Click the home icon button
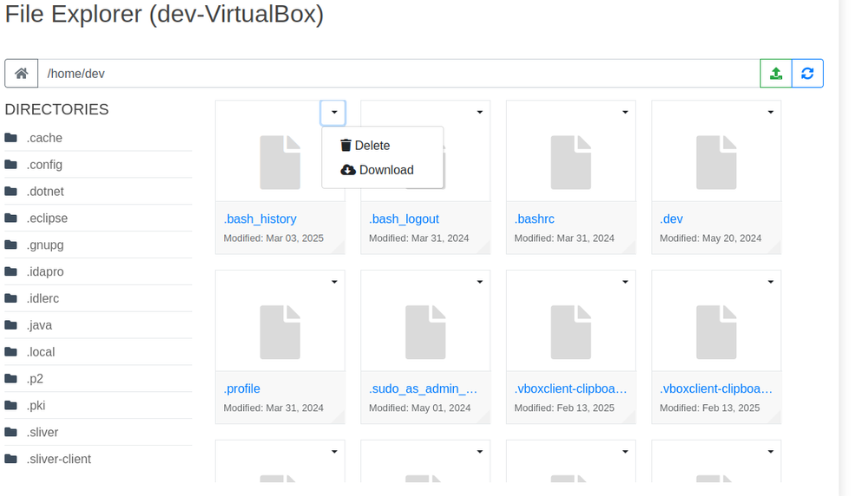Viewport: 868px width, 496px height. (x=22, y=74)
